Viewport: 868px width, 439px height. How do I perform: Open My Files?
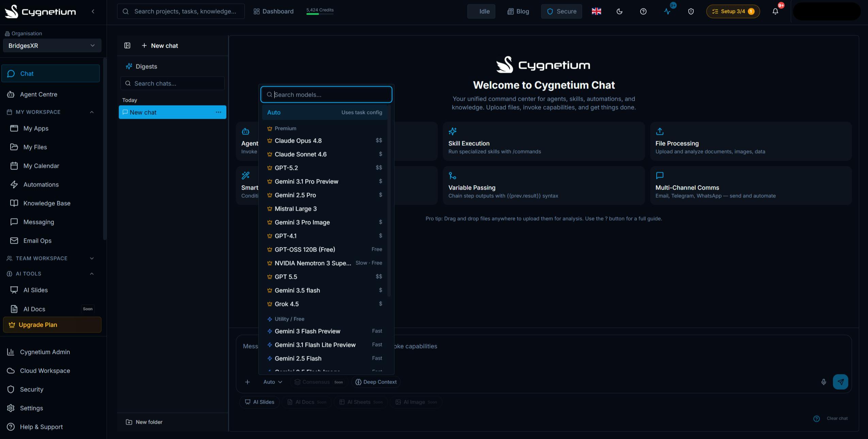(51, 147)
